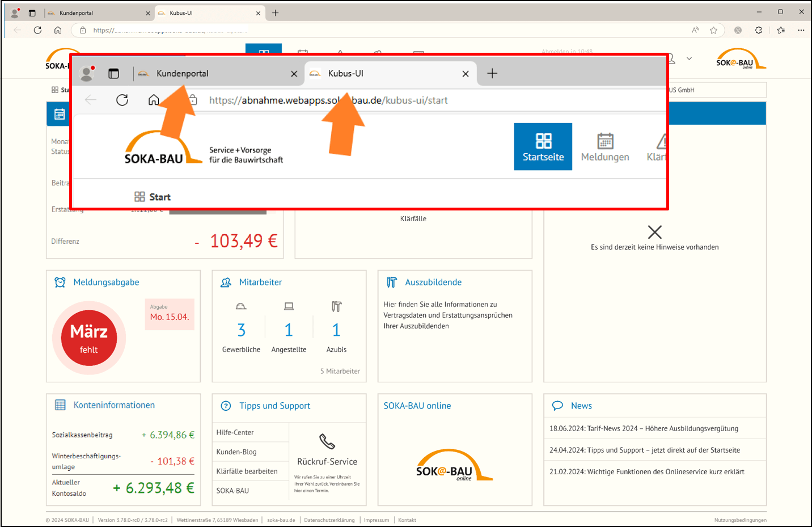Click the Auszubildende hammer icon
The height and width of the screenshot is (527, 812).
[x=391, y=281]
